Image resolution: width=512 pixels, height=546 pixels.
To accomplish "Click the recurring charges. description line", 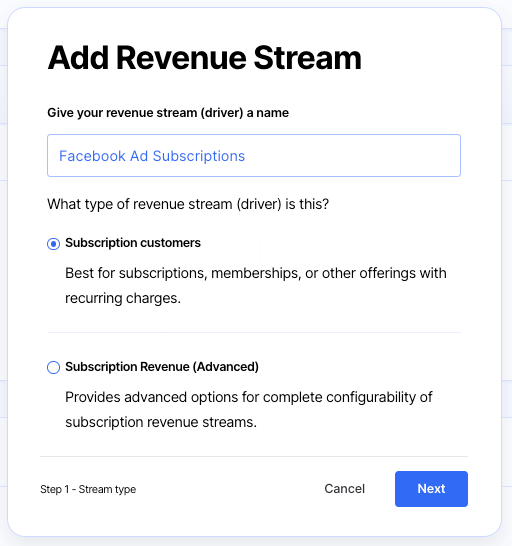I will 123,298.
